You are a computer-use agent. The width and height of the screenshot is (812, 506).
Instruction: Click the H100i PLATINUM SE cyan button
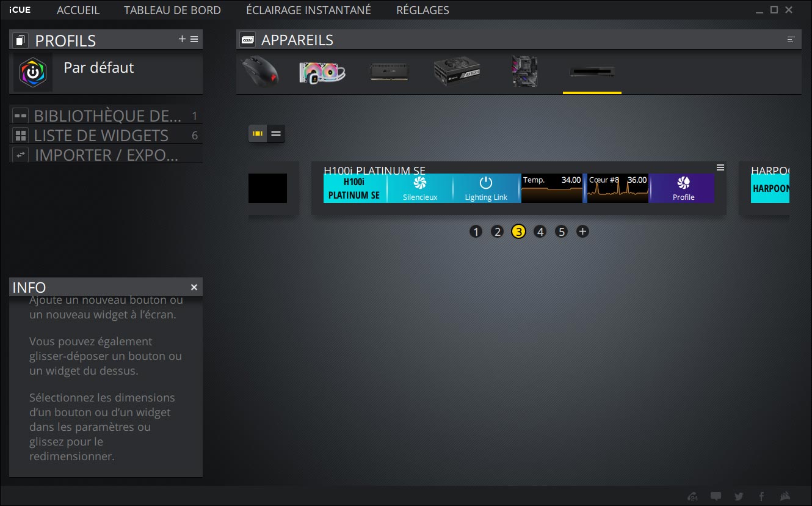pos(355,188)
